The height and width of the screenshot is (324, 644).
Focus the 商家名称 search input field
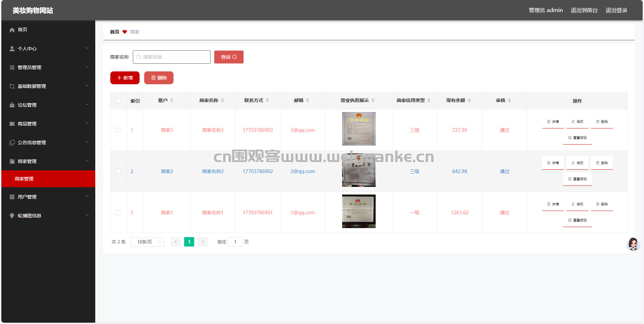click(172, 57)
